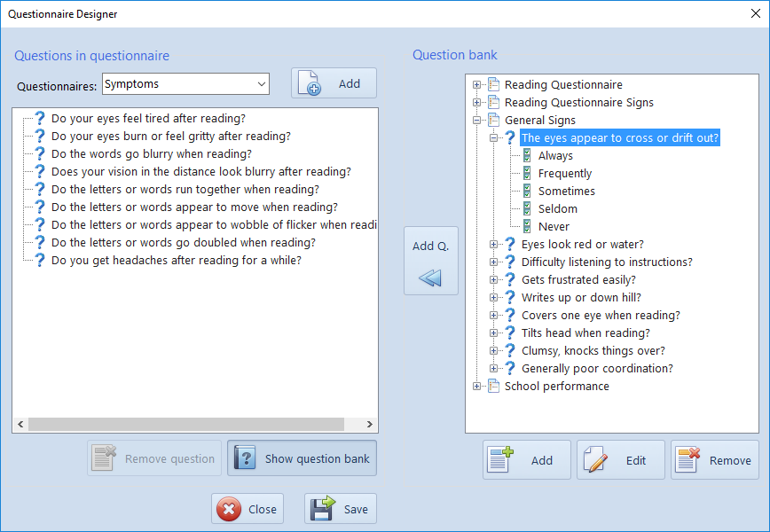Toggle the Sometimes answer checkbox
Screen dimensions: 770x532
click(527, 192)
